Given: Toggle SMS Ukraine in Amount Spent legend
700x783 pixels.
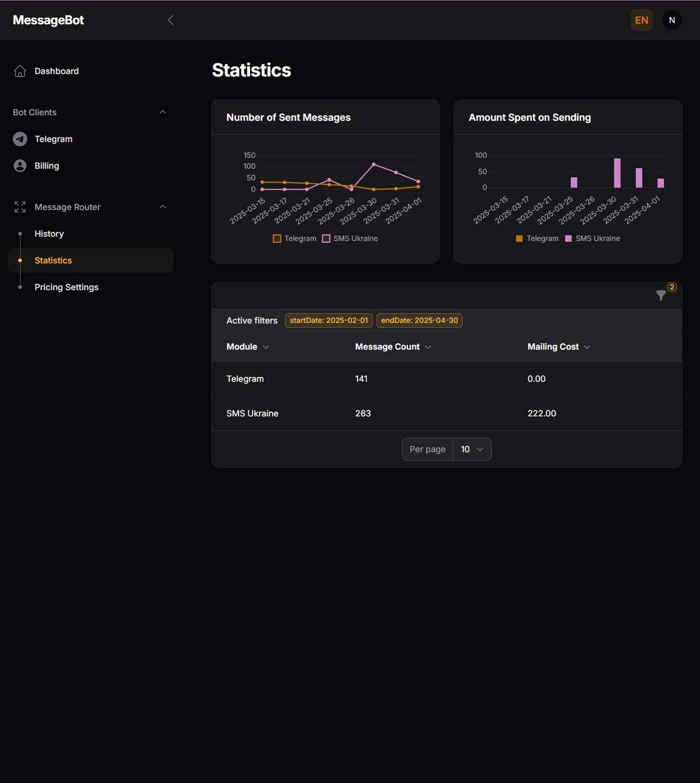Looking at the screenshot, I should [593, 239].
